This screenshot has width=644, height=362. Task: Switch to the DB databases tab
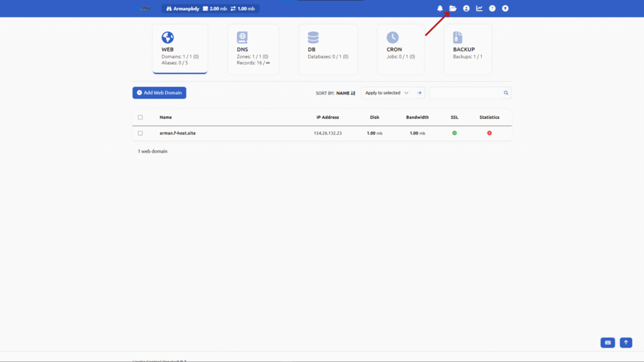click(328, 50)
